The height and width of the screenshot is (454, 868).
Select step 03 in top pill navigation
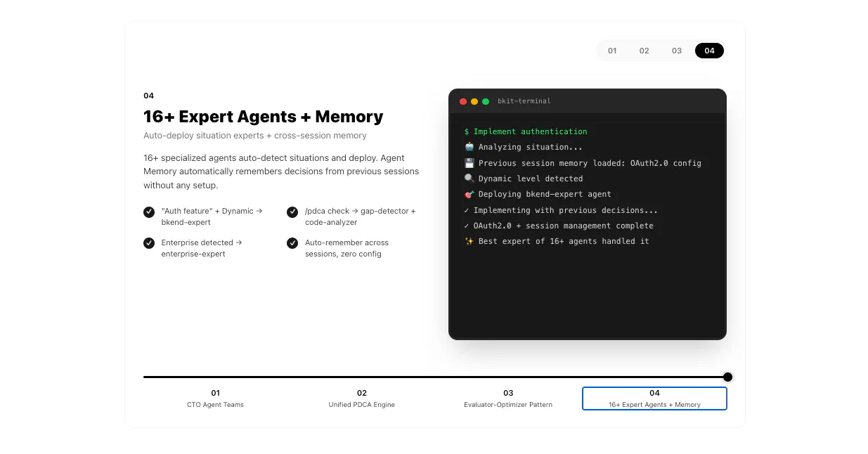point(677,51)
